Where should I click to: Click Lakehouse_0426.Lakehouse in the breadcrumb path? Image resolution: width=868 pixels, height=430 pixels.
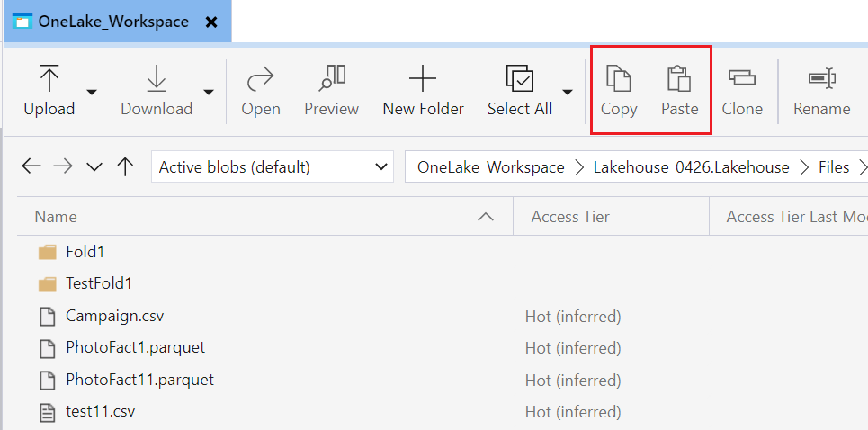pyautogui.click(x=691, y=167)
